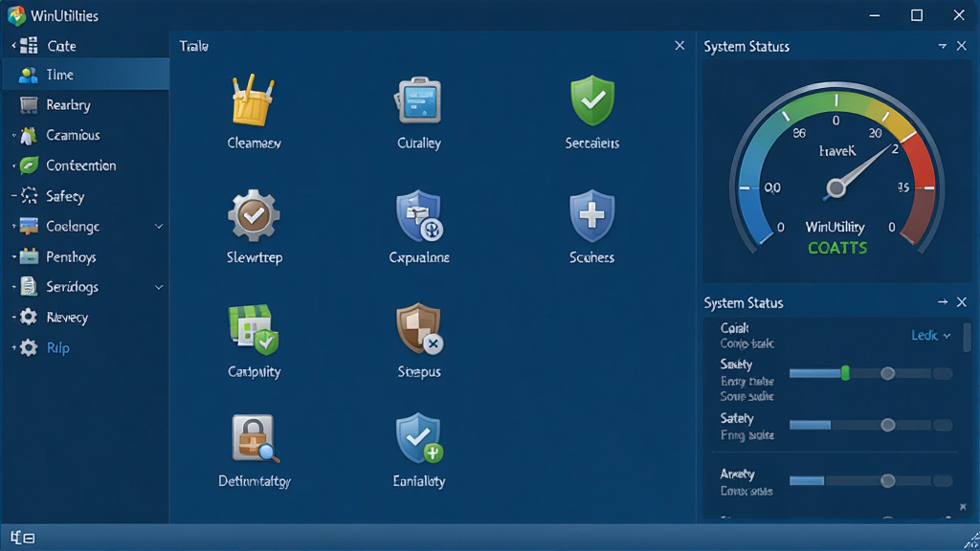Screen dimensions: 980x551
Task: Click the Contecntion green leaf icon
Action: (x=28, y=165)
